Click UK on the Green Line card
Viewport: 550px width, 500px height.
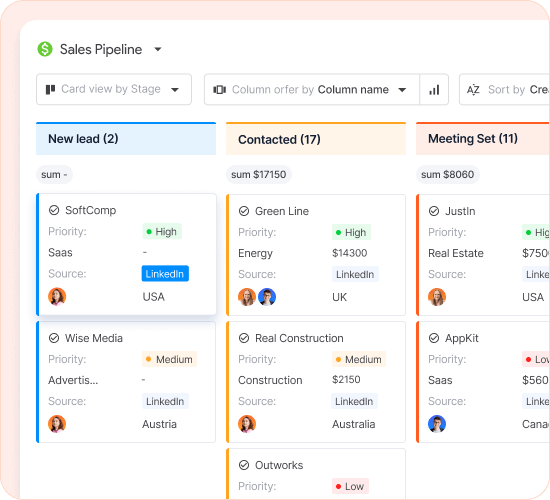coord(340,298)
